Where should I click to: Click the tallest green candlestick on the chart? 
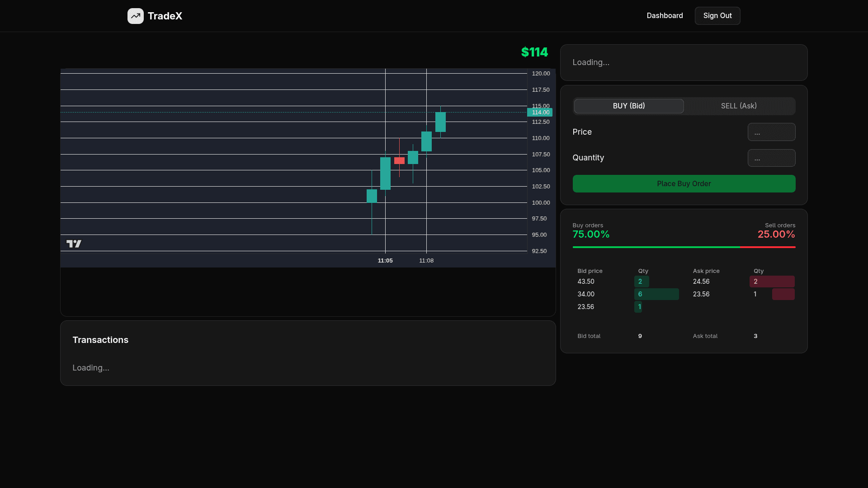point(385,174)
